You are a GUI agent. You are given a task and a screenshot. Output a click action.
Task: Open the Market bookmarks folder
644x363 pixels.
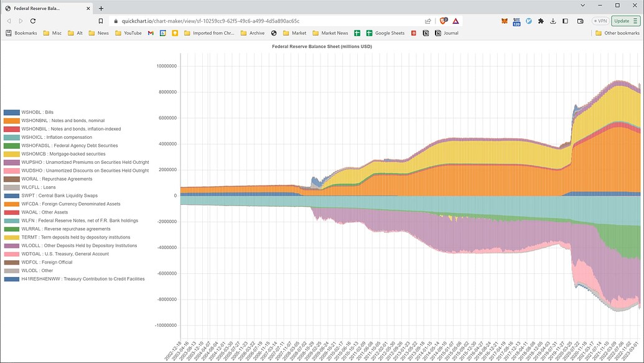pyautogui.click(x=294, y=33)
